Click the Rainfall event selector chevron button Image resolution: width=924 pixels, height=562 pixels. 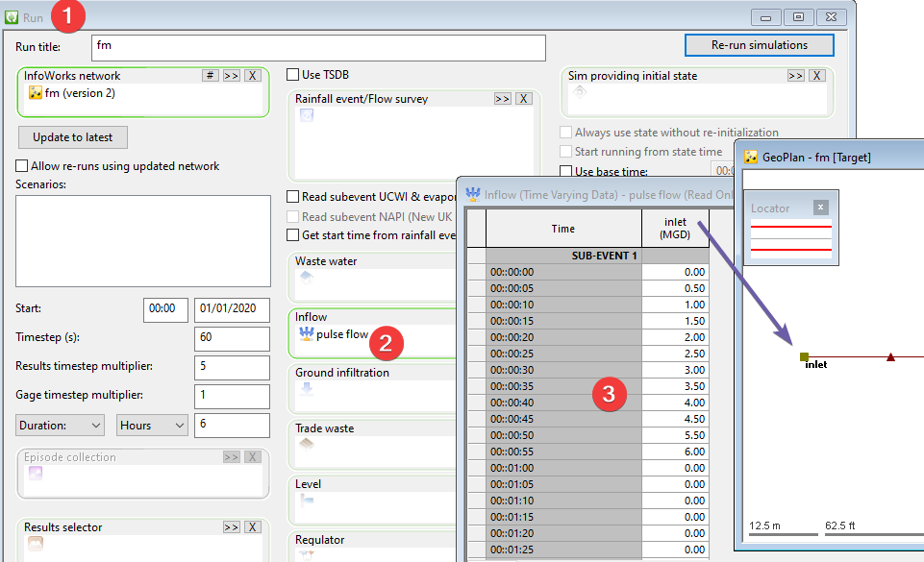(501, 97)
